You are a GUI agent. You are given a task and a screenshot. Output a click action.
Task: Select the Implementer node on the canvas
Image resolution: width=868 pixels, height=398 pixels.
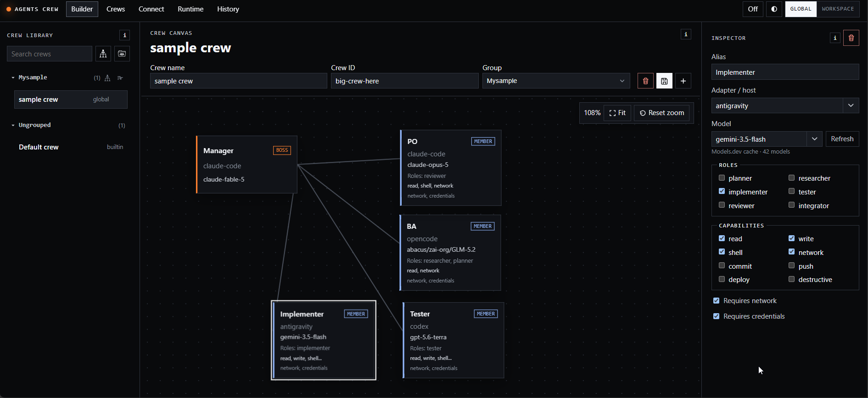coord(324,340)
